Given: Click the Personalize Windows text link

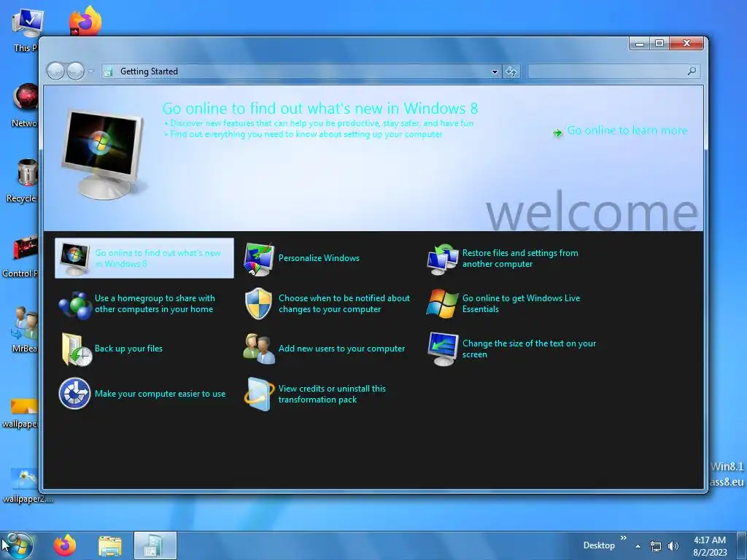Looking at the screenshot, I should coord(319,258).
